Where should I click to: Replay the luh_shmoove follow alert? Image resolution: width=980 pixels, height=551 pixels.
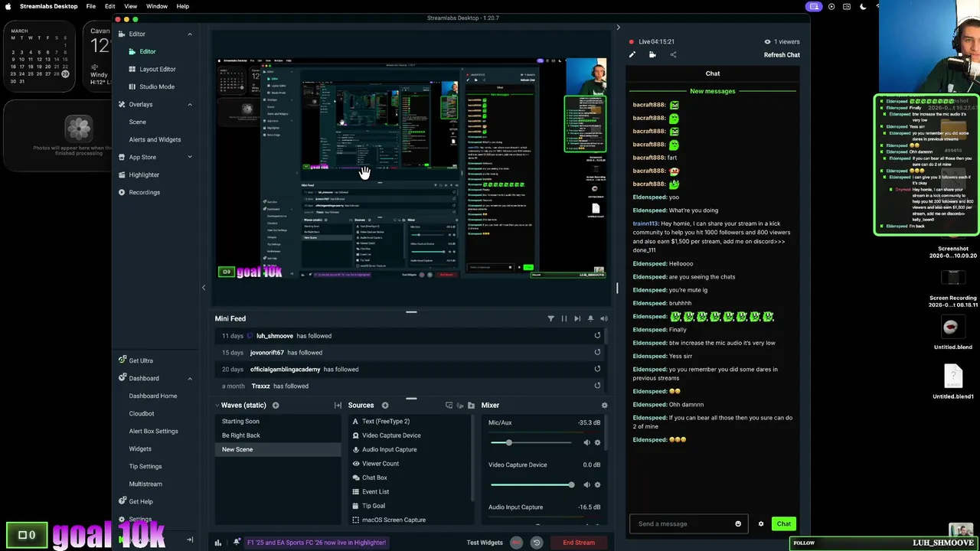597,335
